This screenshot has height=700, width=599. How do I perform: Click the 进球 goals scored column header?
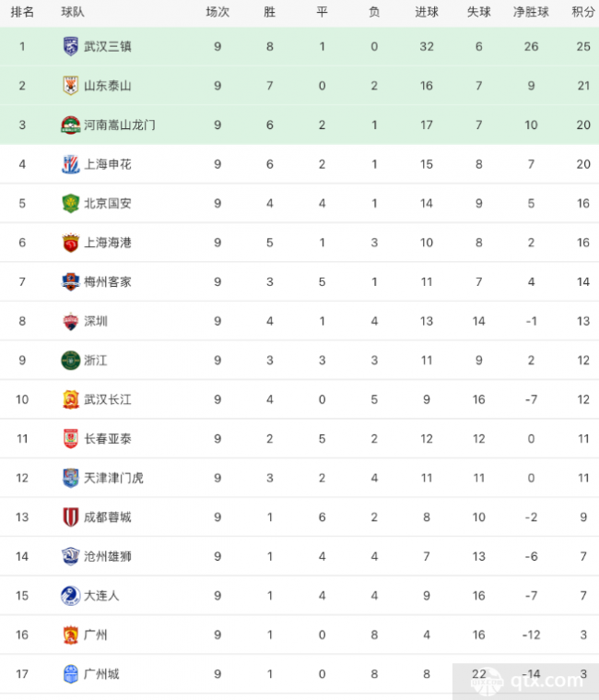tap(427, 12)
